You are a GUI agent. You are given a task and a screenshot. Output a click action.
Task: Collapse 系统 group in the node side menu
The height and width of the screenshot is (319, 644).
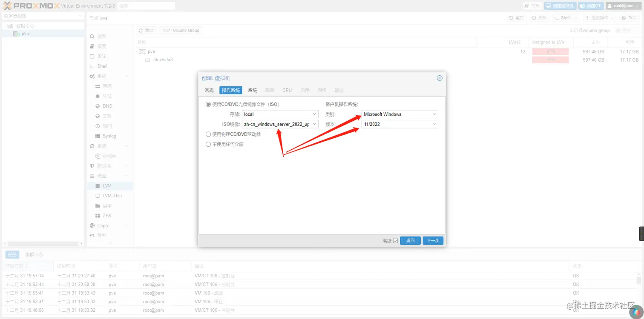coord(126,76)
